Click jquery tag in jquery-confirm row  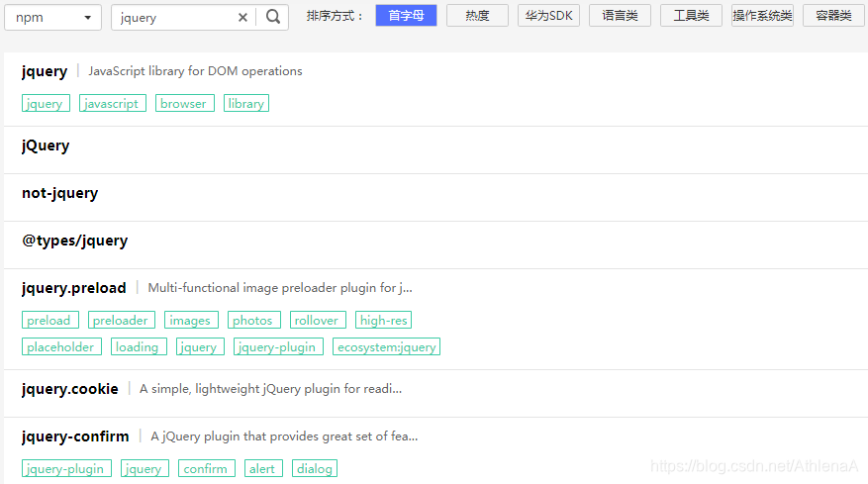tap(145, 468)
